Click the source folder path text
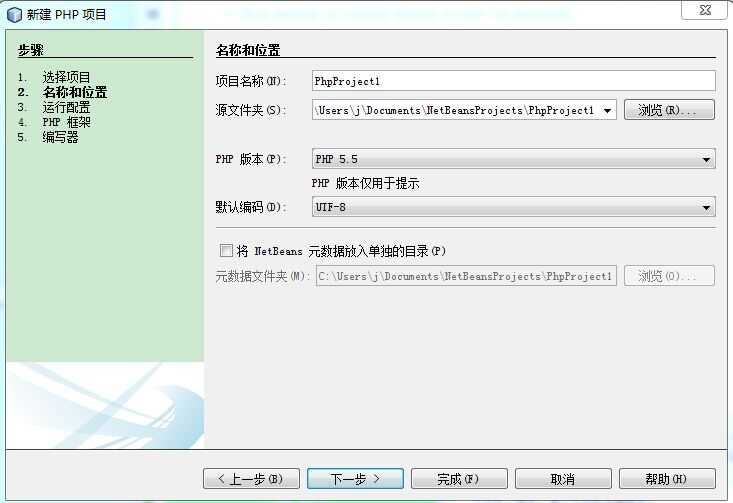Image resolution: width=733 pixels, height=503 pixels. 455,110
